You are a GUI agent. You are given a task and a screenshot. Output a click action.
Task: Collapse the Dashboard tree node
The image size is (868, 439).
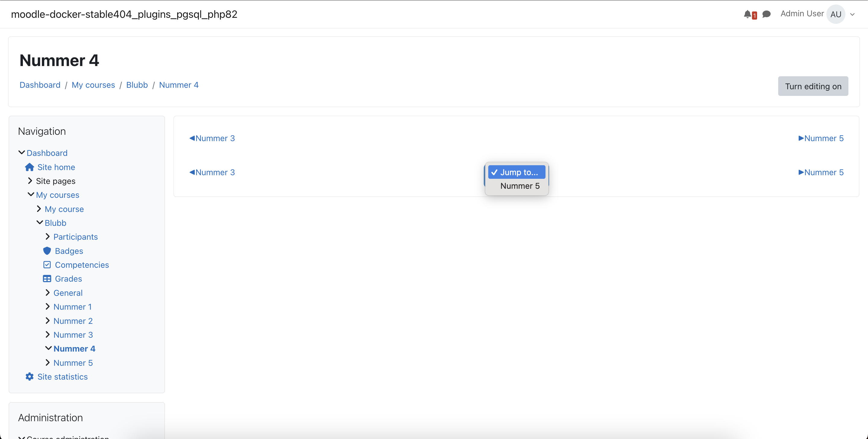pos(22,153)
